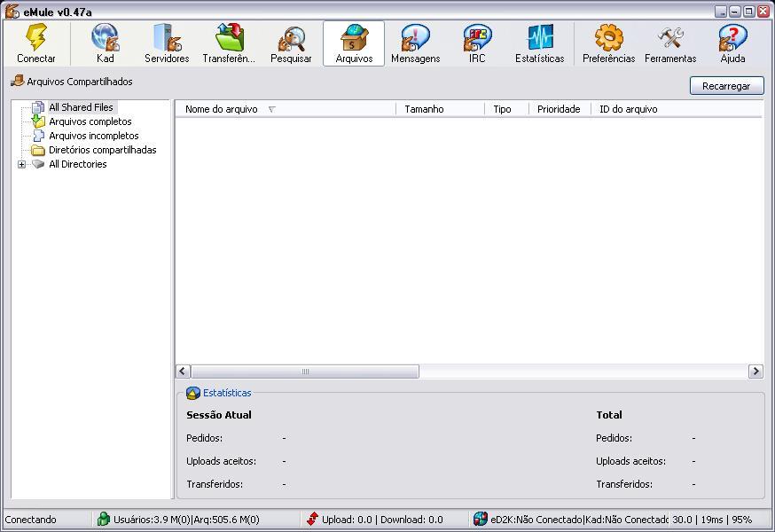The image size is (775, 532).
Task: Sort by Tamanho column header
Action: tap(441, 109)
